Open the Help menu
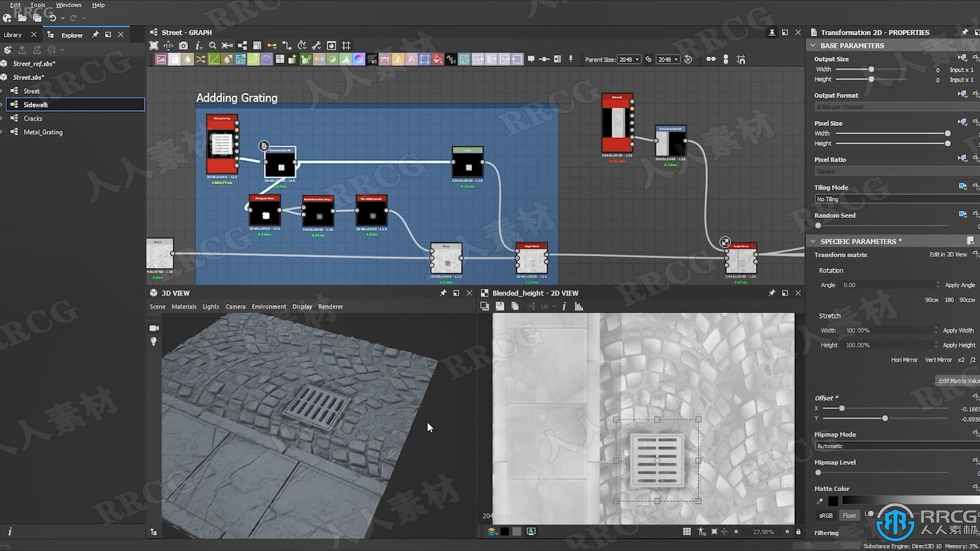The height and width of the screenshot is (551, 980). click(98, 5)
